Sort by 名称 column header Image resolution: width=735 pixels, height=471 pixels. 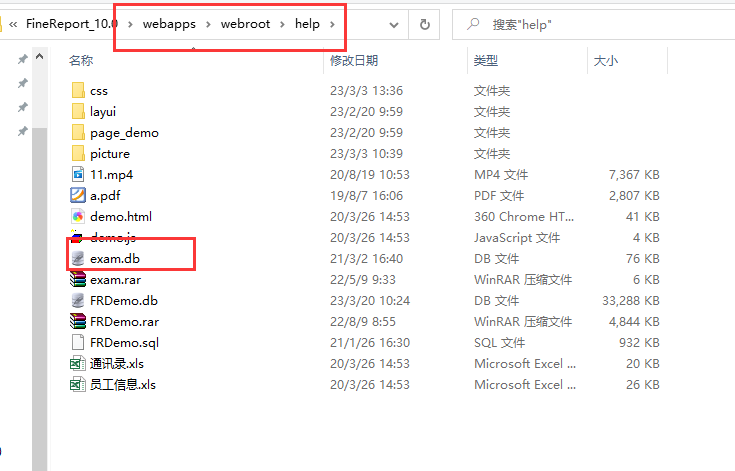(x=81, y=60)
